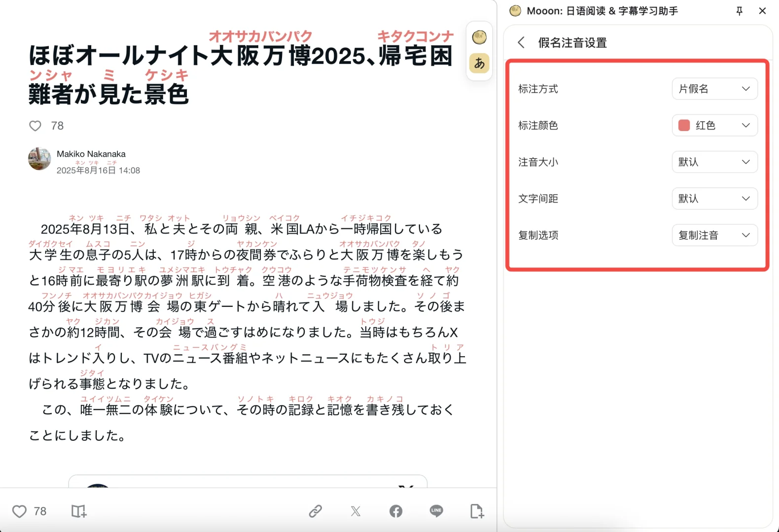Share the article on LINE
The width and height of the screenshot is (779, 532).
click(x=436, y=511)
